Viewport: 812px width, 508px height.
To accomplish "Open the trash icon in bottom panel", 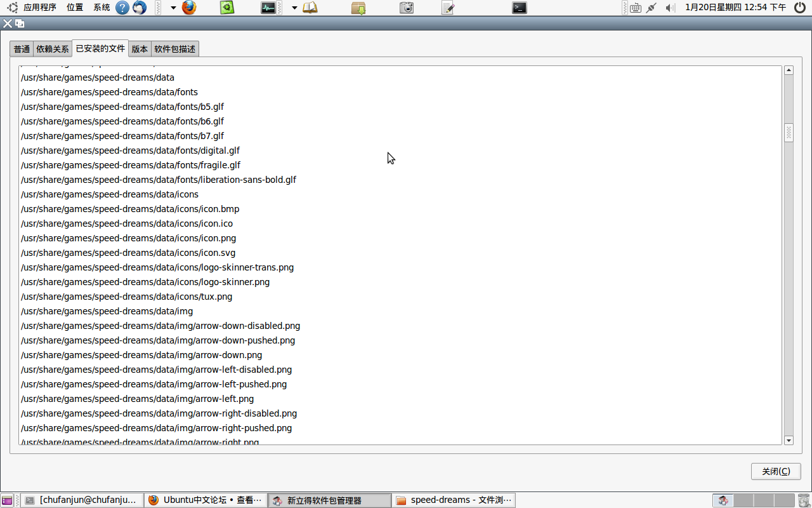I will pos(804,500).
